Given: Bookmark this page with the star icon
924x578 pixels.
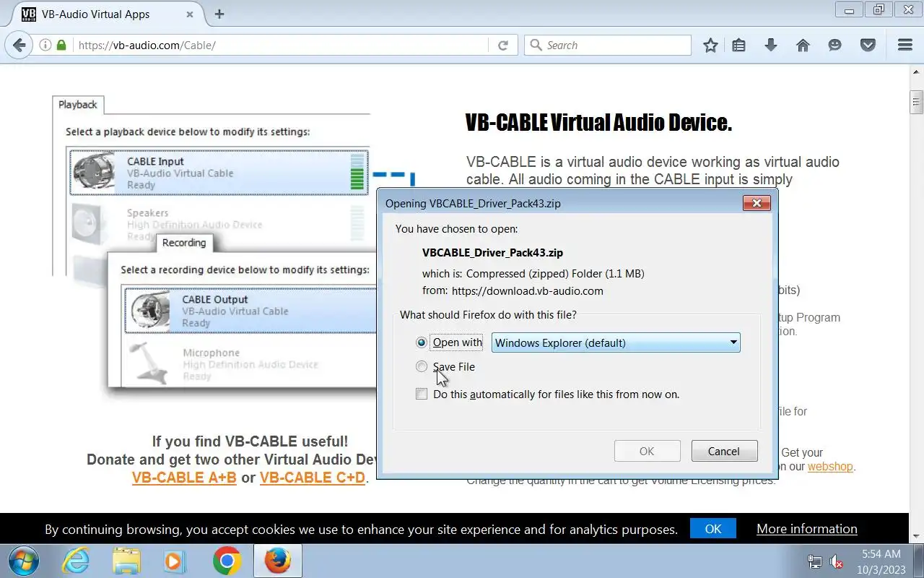Looking at the screenshot, I should [x=710, y=45].
